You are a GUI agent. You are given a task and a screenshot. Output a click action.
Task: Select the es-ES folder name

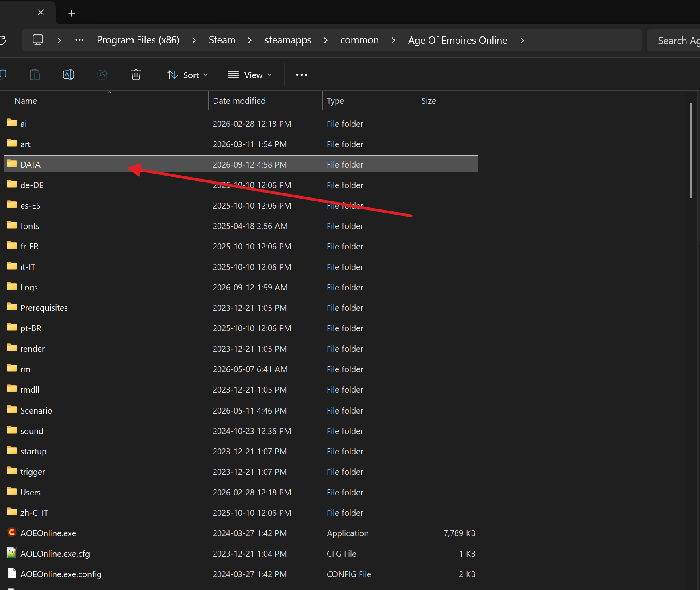click(31, 206)
